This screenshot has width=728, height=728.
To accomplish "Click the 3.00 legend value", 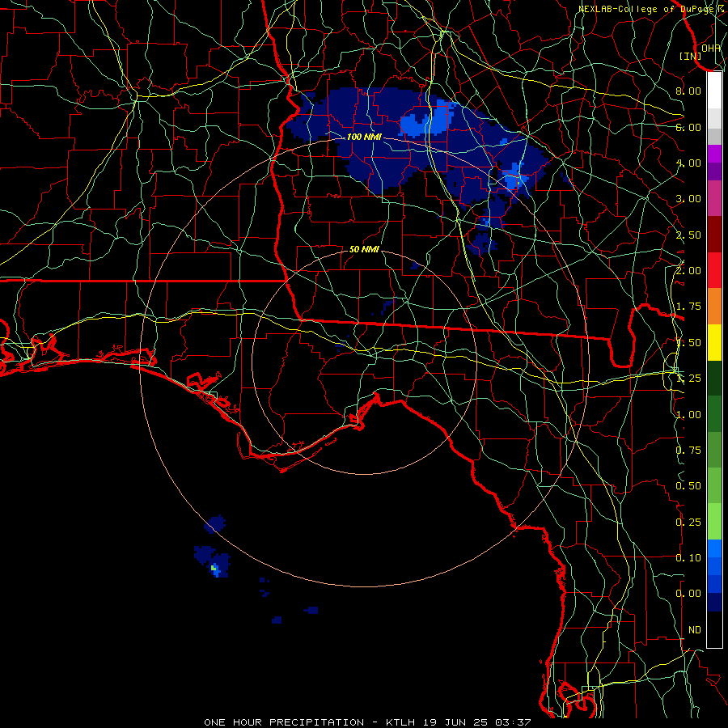I will (688, 199).
